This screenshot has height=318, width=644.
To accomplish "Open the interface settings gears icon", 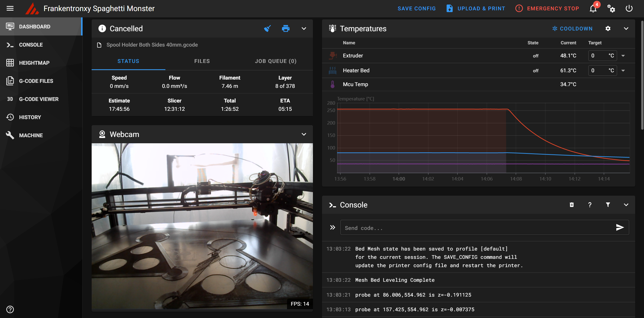I will tap(611, 9).
